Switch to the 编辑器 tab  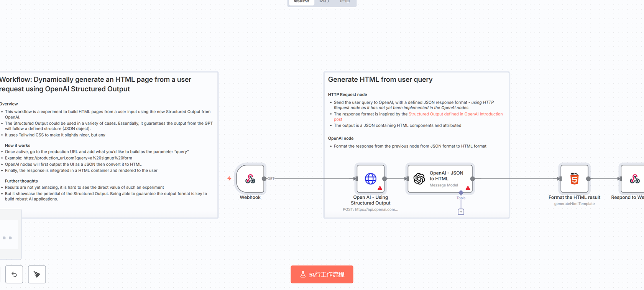302,2
